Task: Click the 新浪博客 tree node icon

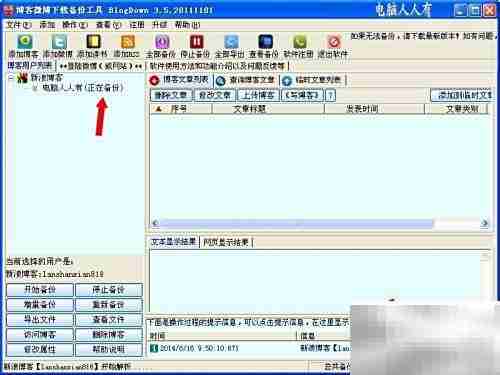Action: [22, 78]
